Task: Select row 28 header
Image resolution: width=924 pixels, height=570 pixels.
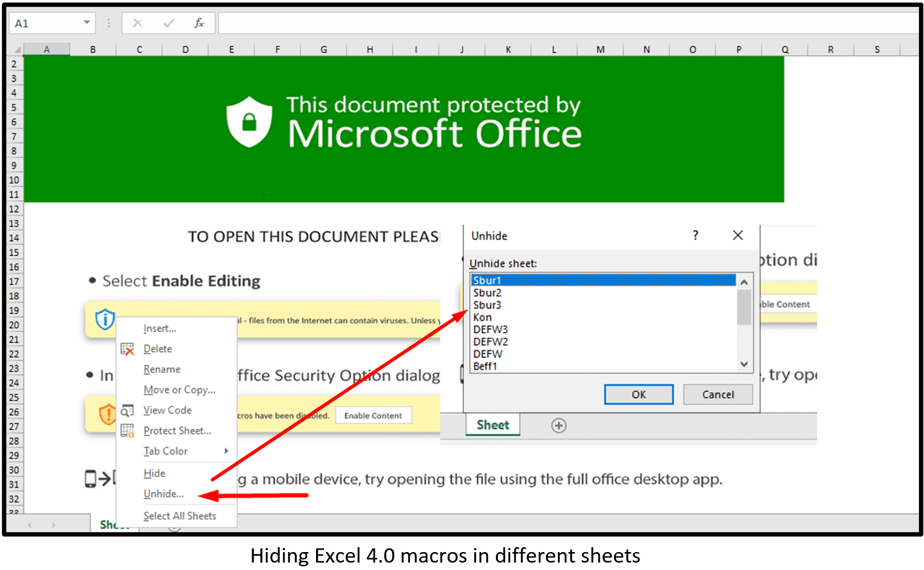Action: pos(14,441)
